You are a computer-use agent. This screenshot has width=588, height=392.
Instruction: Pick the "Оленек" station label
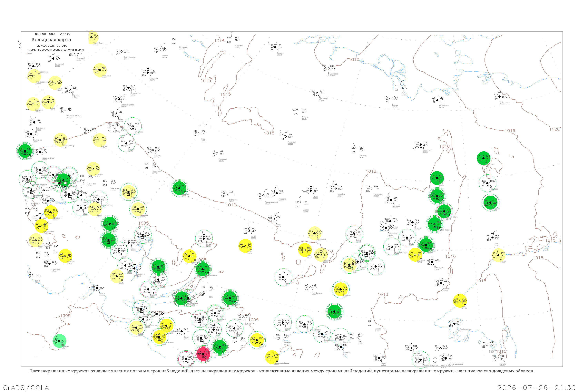coord(305,117)
